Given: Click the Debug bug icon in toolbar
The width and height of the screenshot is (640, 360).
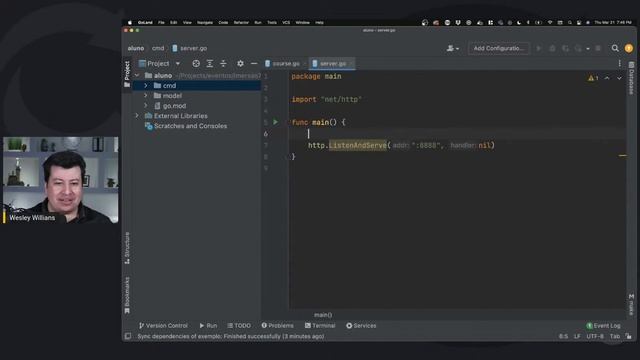Looking at the screenshot, I should [552, 48].
